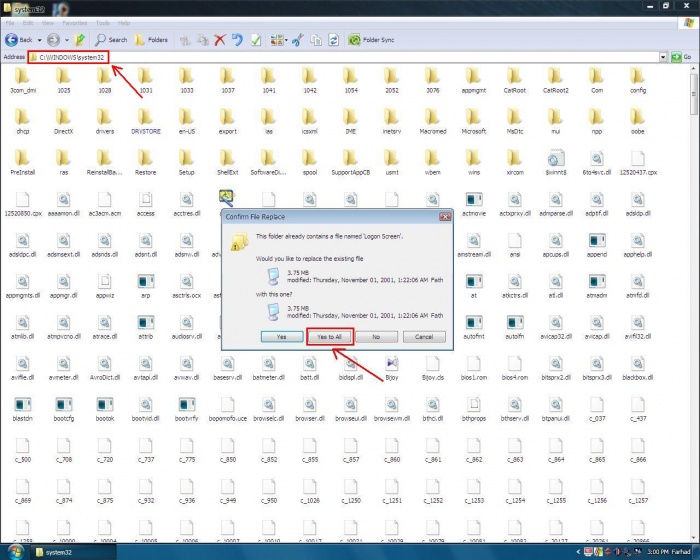Select the Macromed folder
700x560 pixels.
coord(433,121)
